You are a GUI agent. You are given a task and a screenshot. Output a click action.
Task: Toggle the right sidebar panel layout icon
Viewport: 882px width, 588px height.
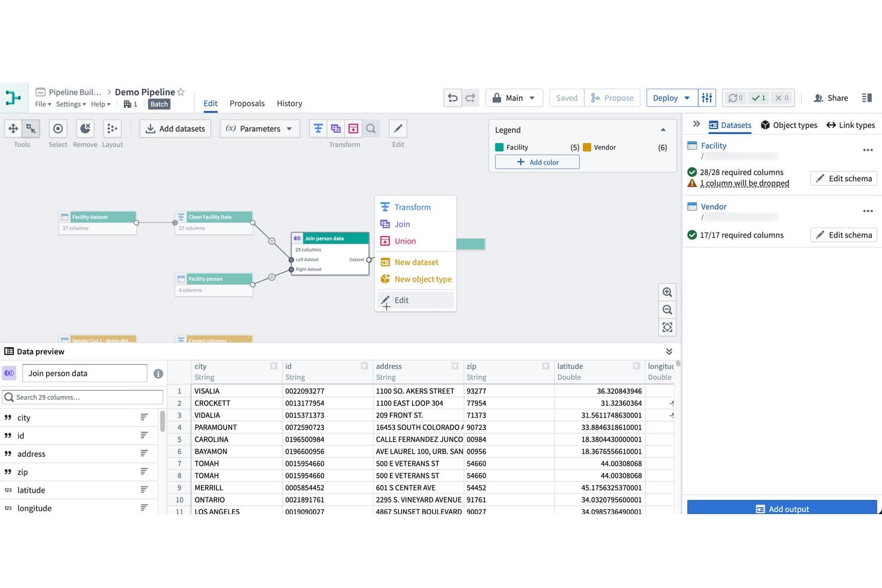point(867,98)
